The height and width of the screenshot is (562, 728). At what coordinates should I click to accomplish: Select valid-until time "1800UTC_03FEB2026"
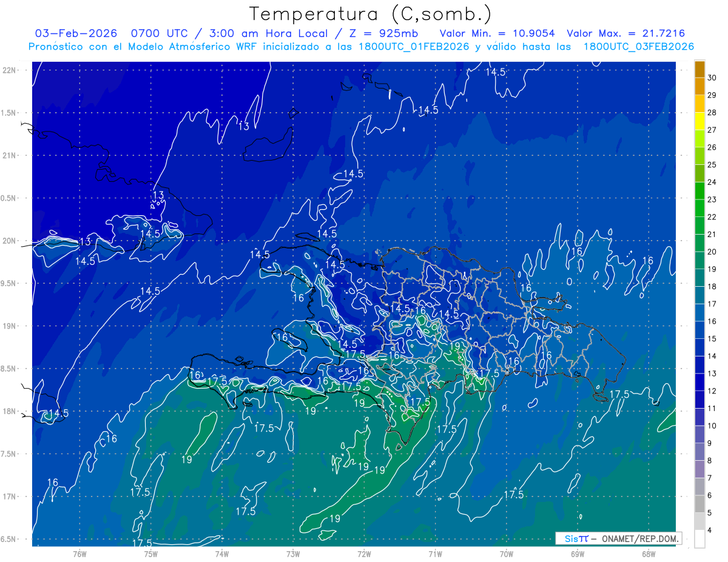pyautogui.click(x=638, y=47)
